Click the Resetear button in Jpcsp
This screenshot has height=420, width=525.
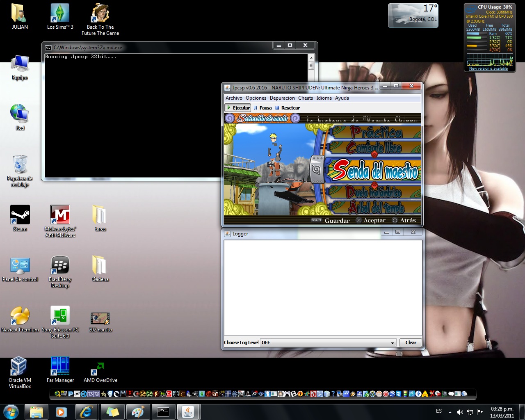288,108
